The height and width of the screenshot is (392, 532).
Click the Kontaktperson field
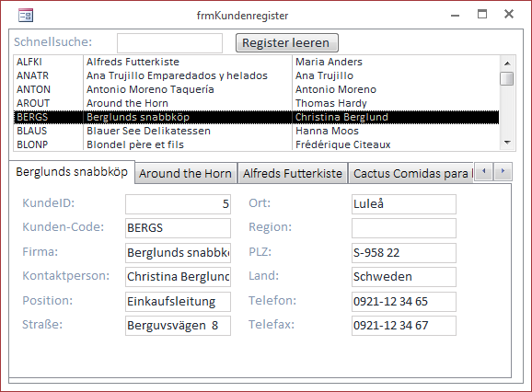(x=179, y=277)
